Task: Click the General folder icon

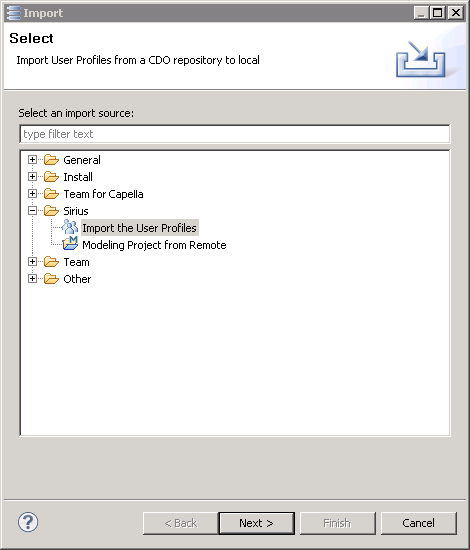Action: pos(51,160)
